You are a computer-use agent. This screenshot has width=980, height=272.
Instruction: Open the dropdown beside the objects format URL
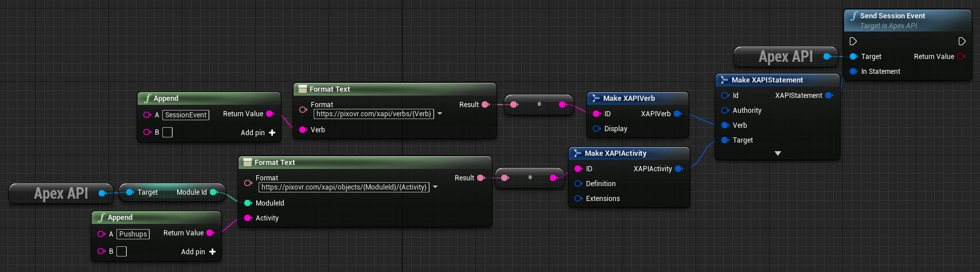tap(435, 187)
